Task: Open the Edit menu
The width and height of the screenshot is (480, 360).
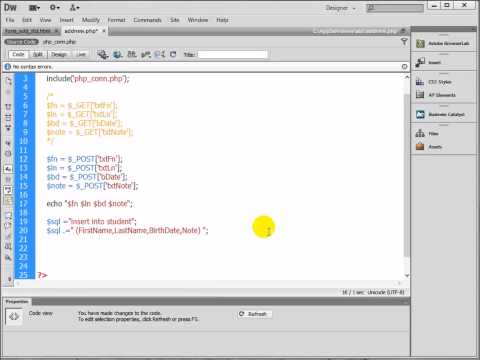Action: click(x=27, y=20)
